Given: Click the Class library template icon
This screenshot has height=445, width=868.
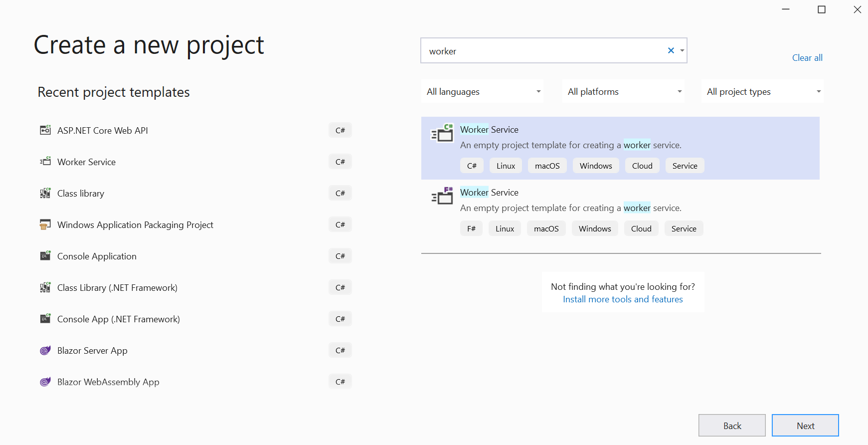Looking at the screenshot, I should coord(45,193).
